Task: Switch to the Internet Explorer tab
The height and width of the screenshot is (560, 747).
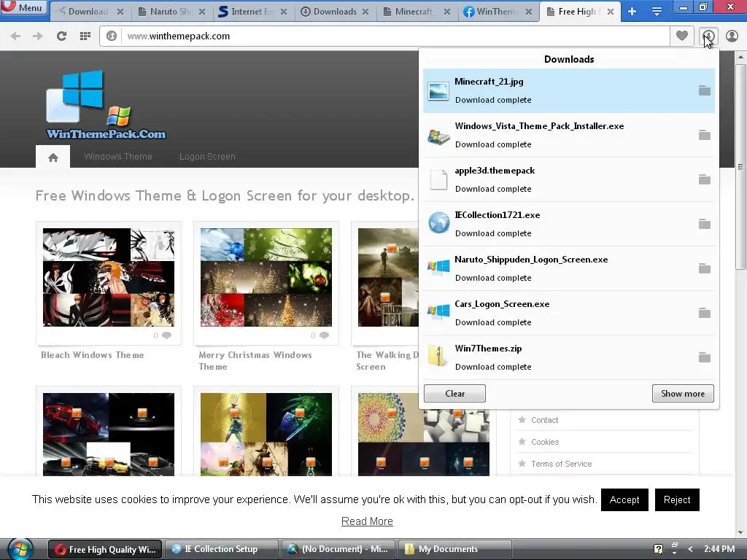Action: pyautogui.click(x=247, y=12)
